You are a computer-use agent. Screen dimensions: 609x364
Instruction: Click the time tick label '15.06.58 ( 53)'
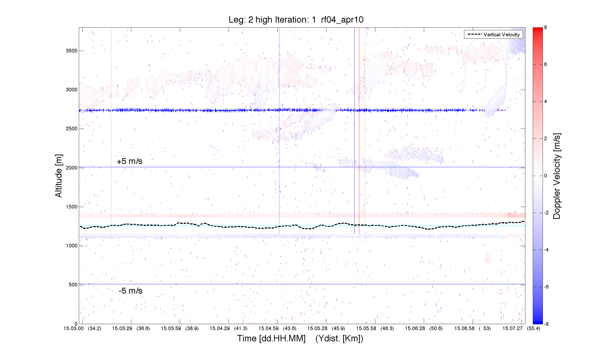(473, 328)
